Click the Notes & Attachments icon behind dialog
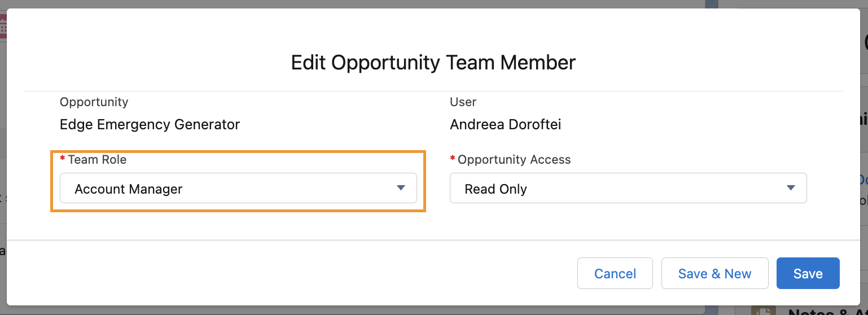Image resolution: width=868 pixels, height=315 pixels. (x=764, y=310)
